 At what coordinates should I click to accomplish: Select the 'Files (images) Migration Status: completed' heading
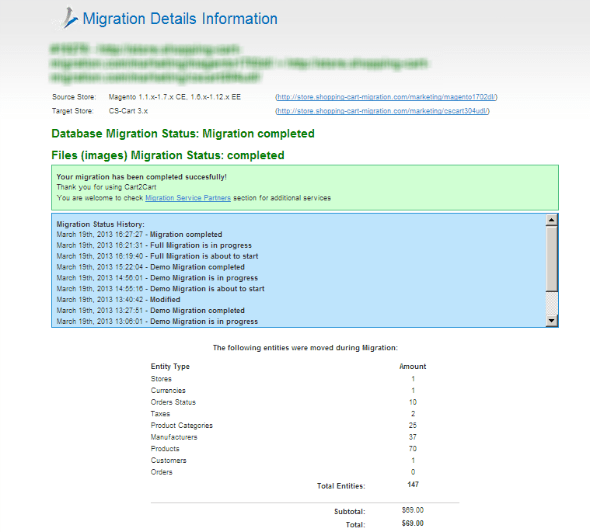click(x=168, y=155)
